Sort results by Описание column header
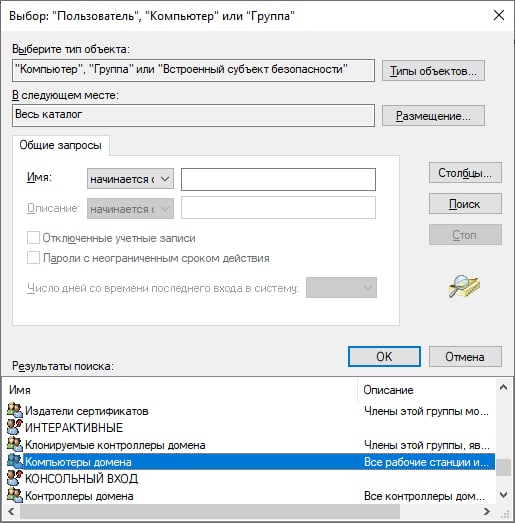 click(x=426, y=390)
